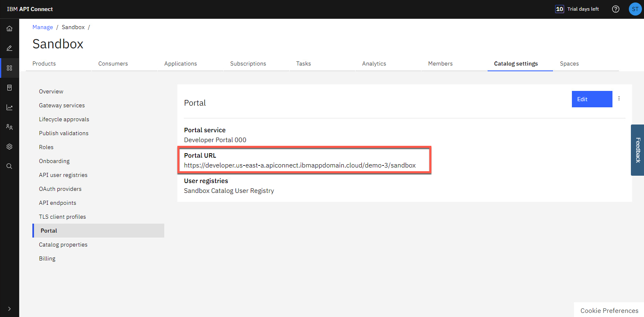Click the Home icon in left sidebar
This screenshot has height=317, width=644.
(x=9, y=29)
